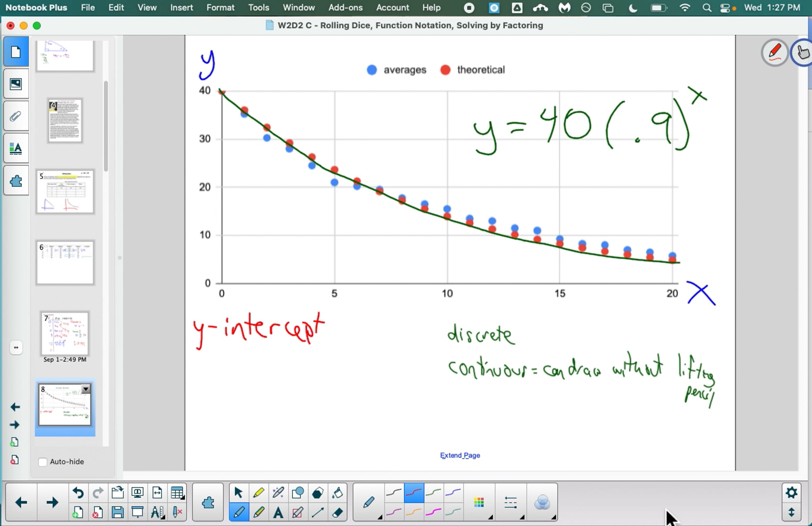
Task: Expand the line style options
Action: pyautogui.click(x=511, y=502)
